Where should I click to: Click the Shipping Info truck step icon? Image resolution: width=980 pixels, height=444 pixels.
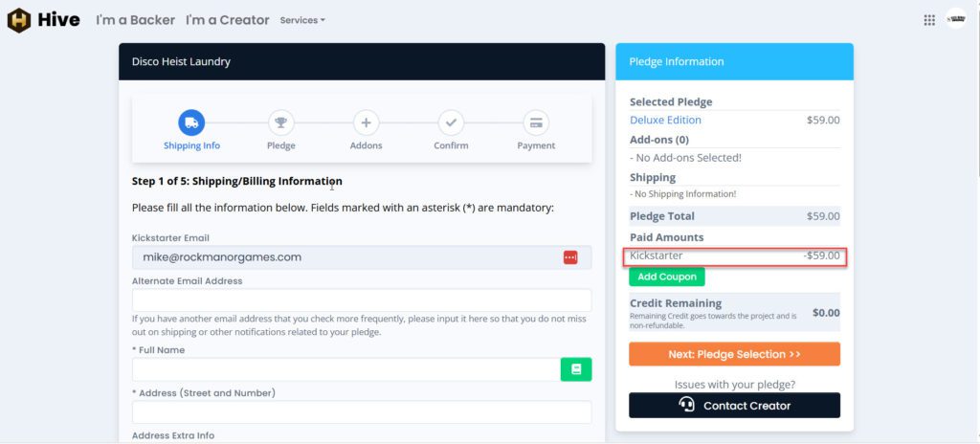coord(191,122)
